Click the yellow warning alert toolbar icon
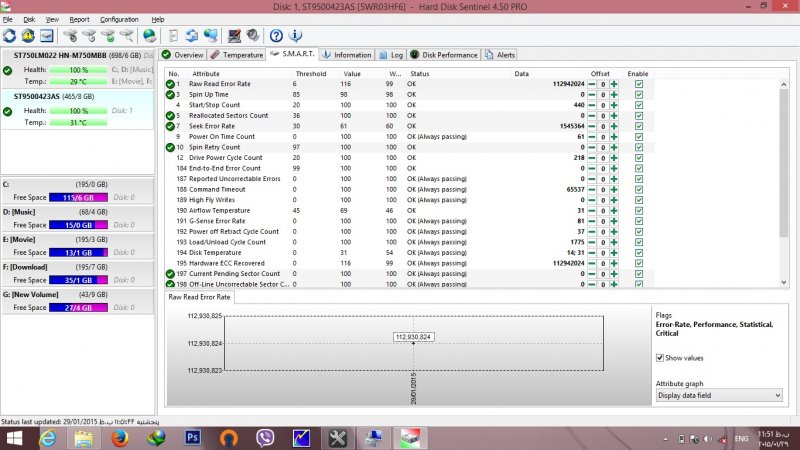Image resolution: width=800 pixels, height=450 pixels. click(x=28, y=36)
